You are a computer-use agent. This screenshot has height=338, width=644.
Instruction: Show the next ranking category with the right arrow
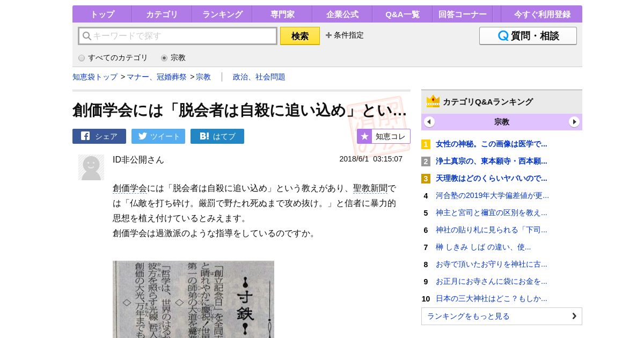[574, 122]
